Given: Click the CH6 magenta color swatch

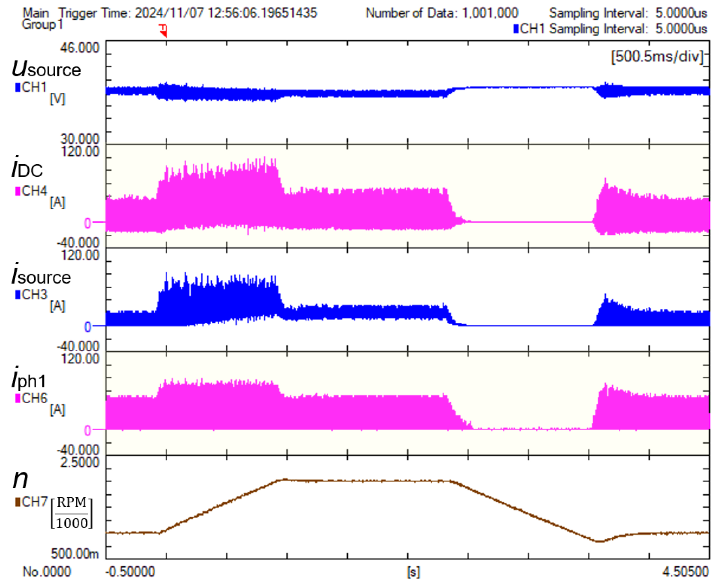Looking at the screenshot, I should pos(18,399).
